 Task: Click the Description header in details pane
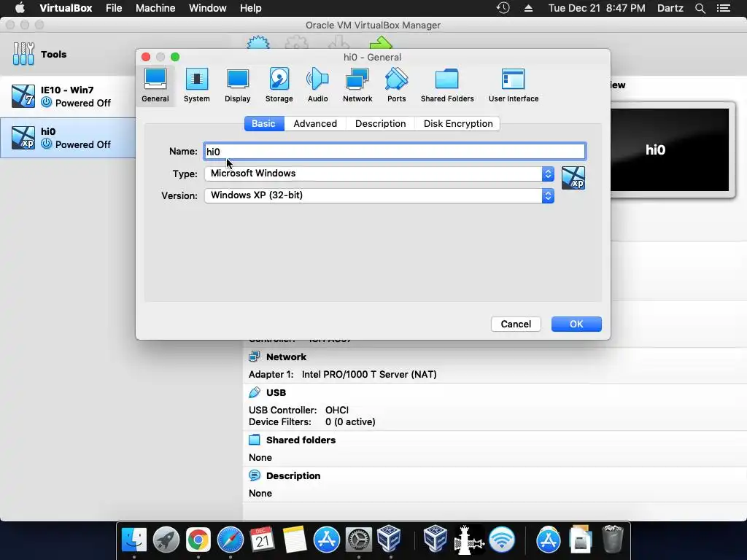[293, 475]
